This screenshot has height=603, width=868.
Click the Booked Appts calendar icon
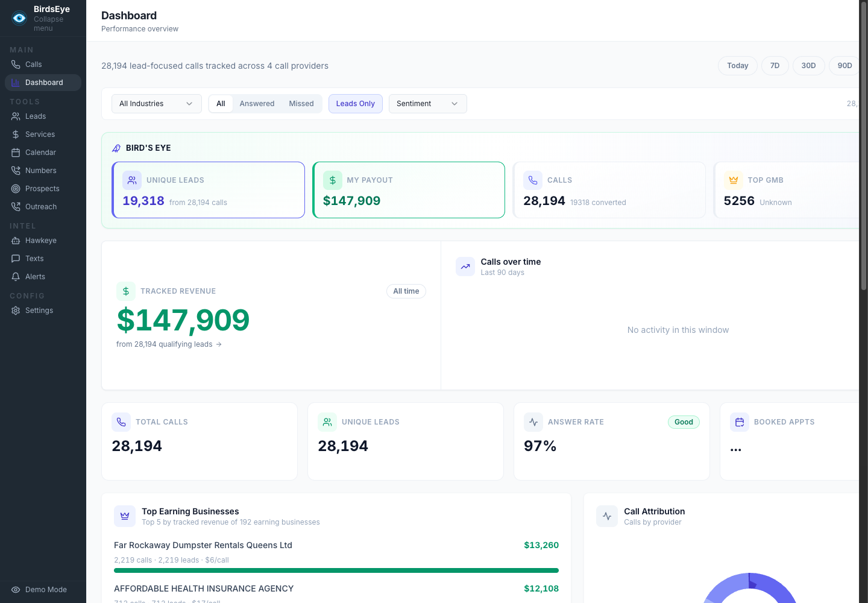pyautogui.click(x=740, y=422)
